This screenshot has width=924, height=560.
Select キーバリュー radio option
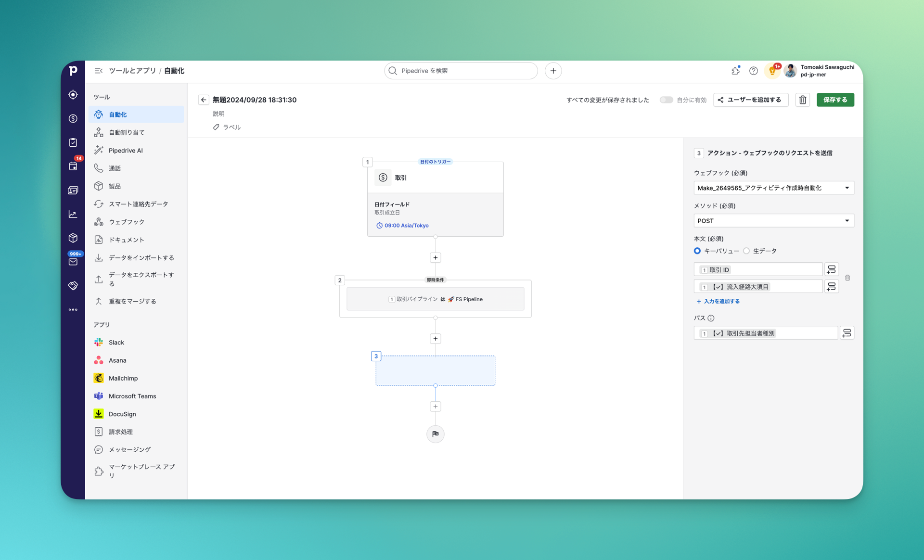[x=697, y=251]
